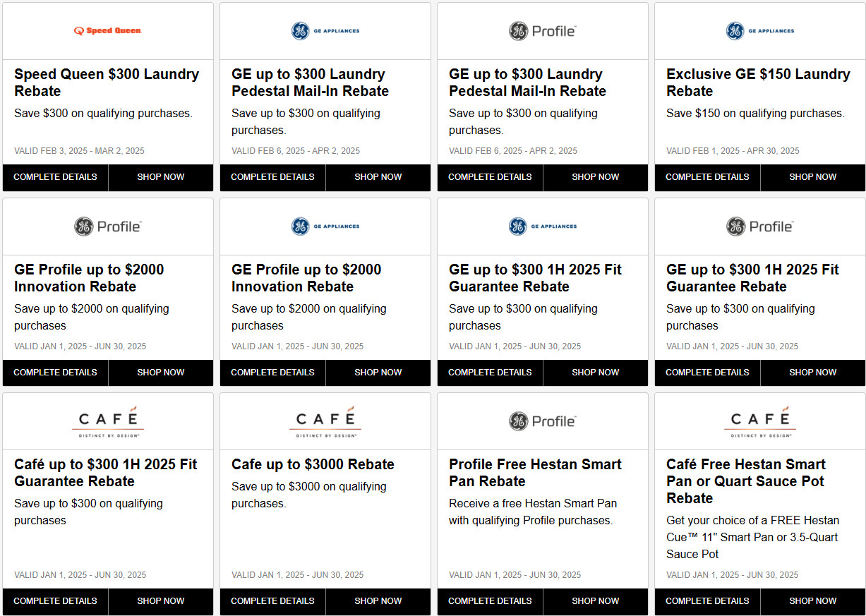Click Café logo on the $3000 Rebate card
This screenshot has width=866, height=616.
tap(325, 421)
